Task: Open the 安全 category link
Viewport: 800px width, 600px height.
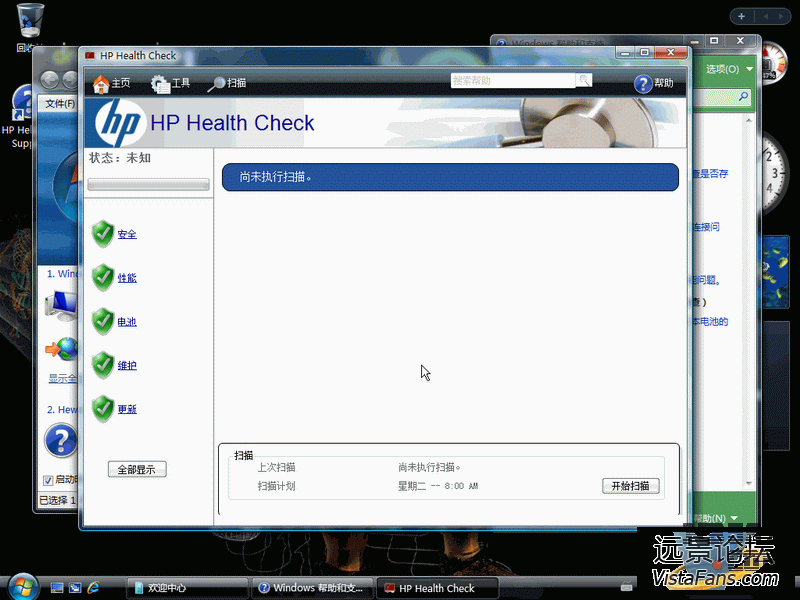Action: [x=127, y=234]
